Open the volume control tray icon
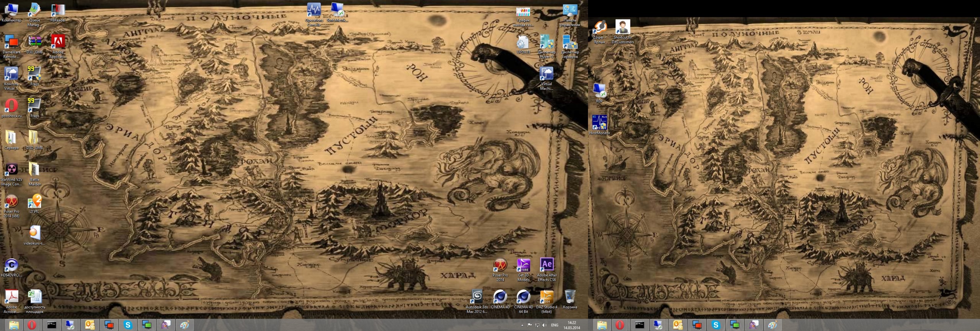Screen dimensions: 980x331 544,325
